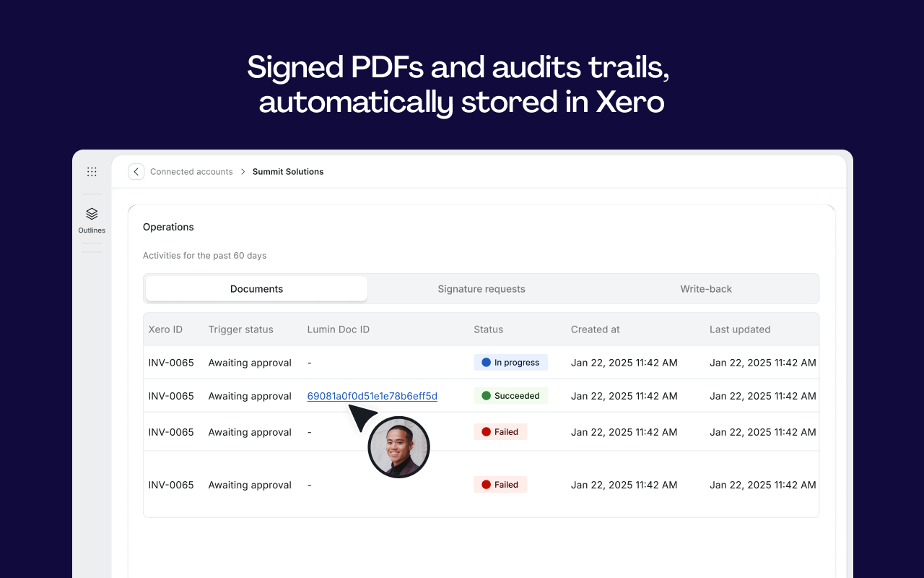Click the Xero ID column header
The image size is (924, 578).
click(x=165, y=329)
